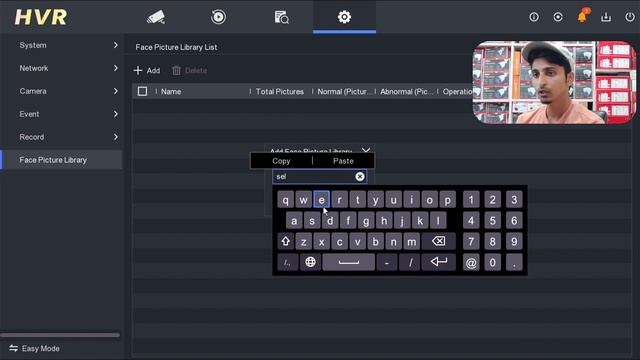
Task: Click the record status icon in top bar
Action: [x=558, y=17]
